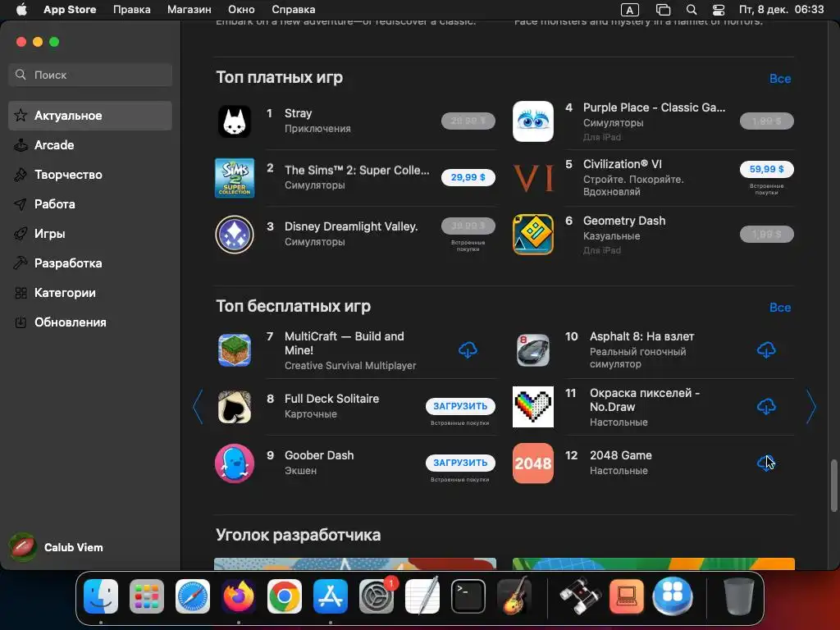Open MultiCraft game icon
The width and height of the screenshot is (840, 630).
click(235, 350)
